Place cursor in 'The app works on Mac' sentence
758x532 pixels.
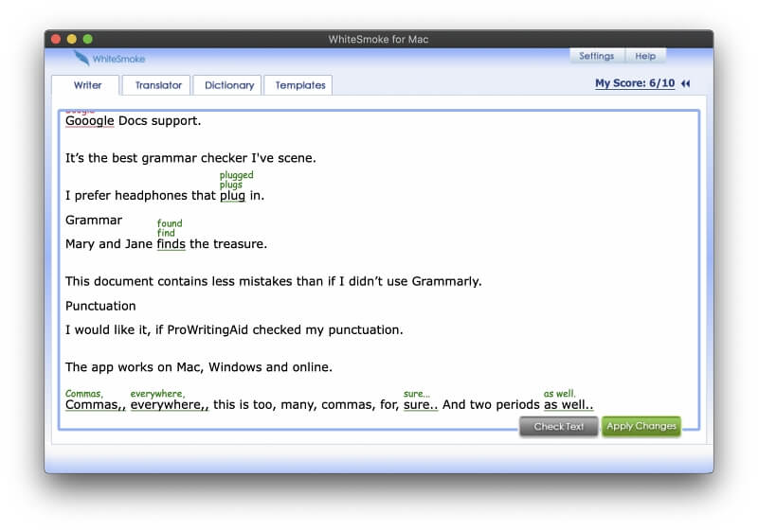(199, 367)
